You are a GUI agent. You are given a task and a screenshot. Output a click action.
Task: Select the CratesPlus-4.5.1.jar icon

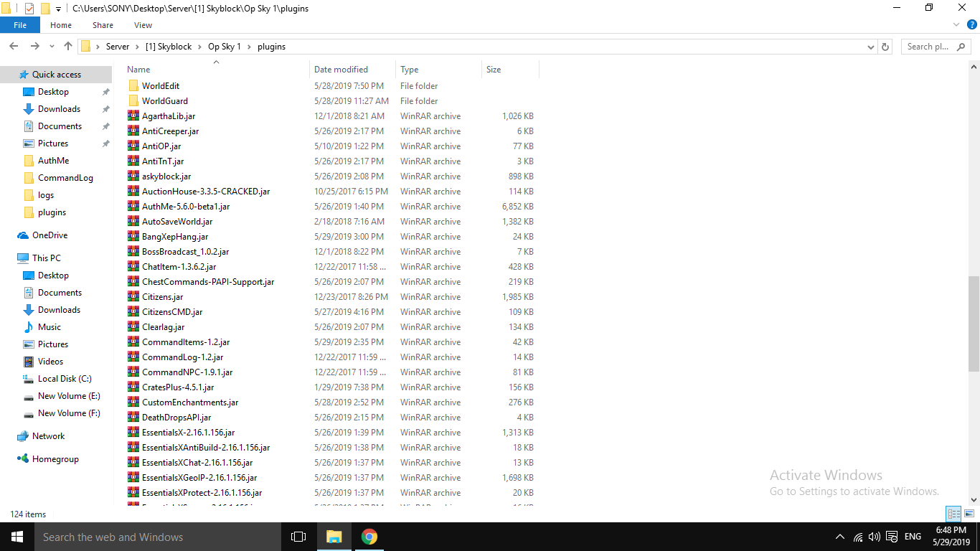point(133,387)
